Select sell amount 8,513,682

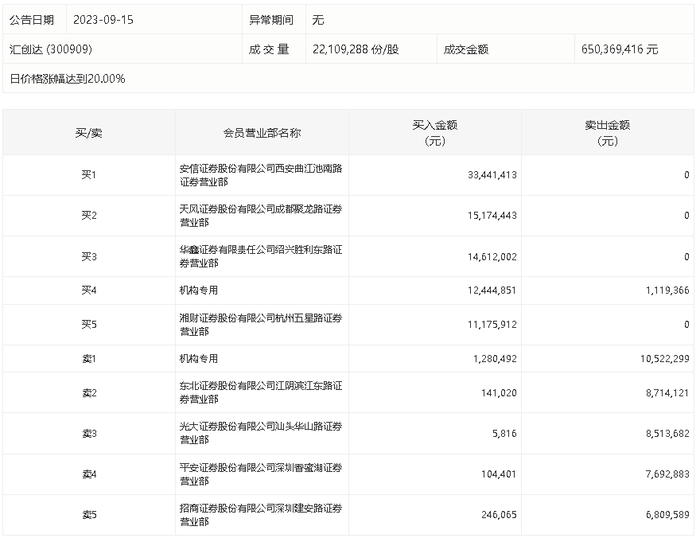(x=667, y=434)
